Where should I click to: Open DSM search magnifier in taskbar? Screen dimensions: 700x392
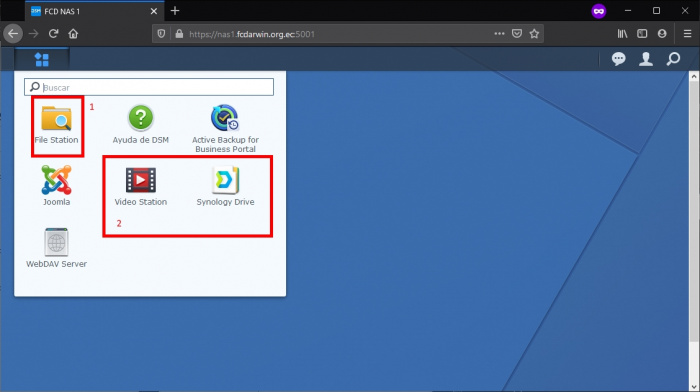click(x=673, y=59)
